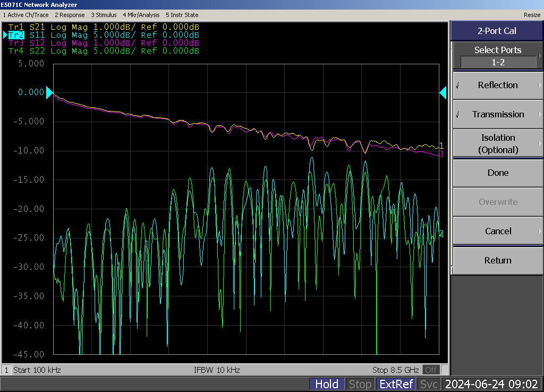Toggle the Off indicator beside Stop frequency
This screenshot has height=392, width=544.
coord(431,370)
